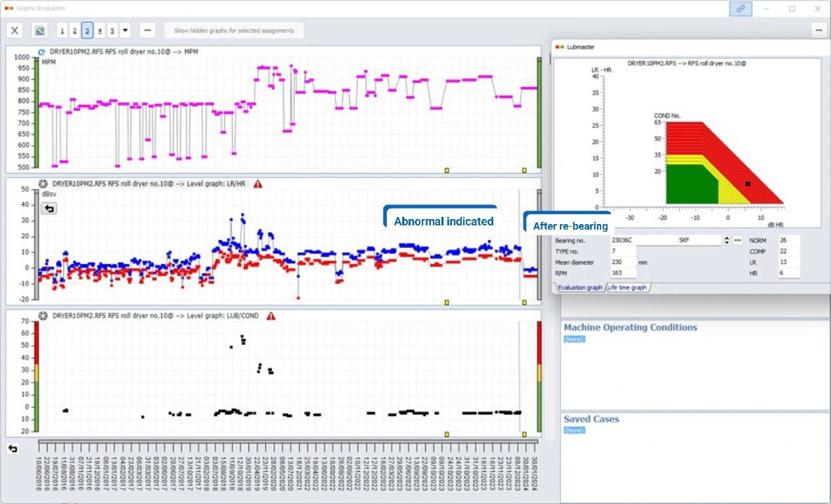The image size is (831, 504).
Task: Click the timeline ruler above the dates
Action: click(x=288, y=441)
